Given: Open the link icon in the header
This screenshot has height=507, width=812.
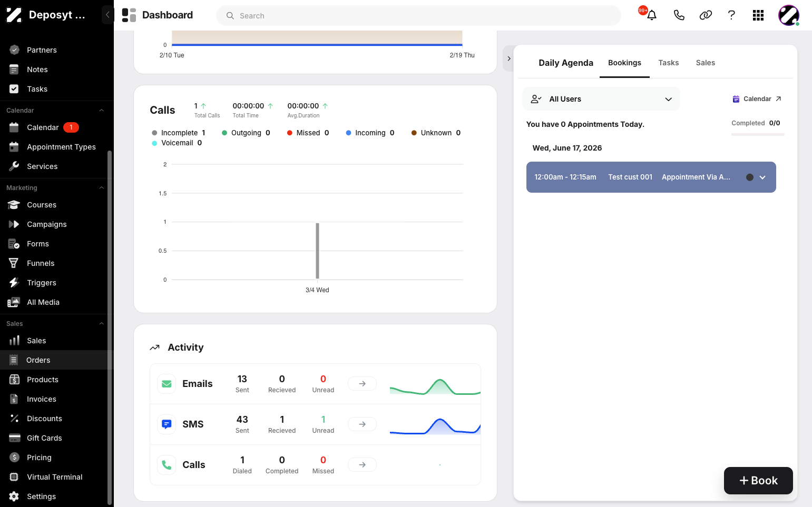Looking at the screenshot, I should tap(706, 15).
